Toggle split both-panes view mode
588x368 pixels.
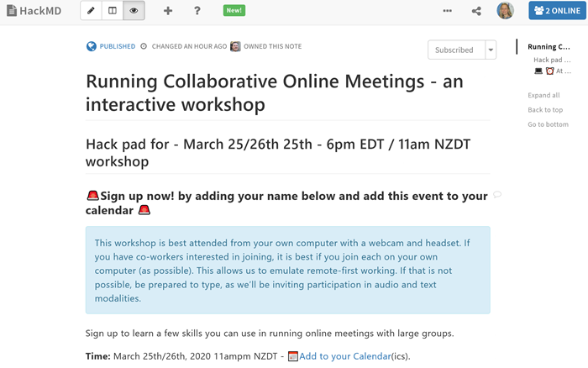(x=113, y=11)
